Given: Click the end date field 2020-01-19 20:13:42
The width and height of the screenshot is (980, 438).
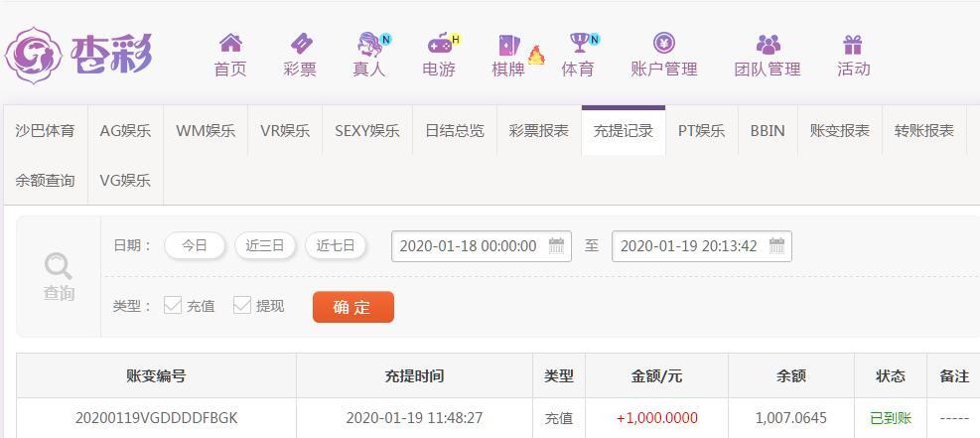Looking at the screenshot, I should [x=702, y=246].
